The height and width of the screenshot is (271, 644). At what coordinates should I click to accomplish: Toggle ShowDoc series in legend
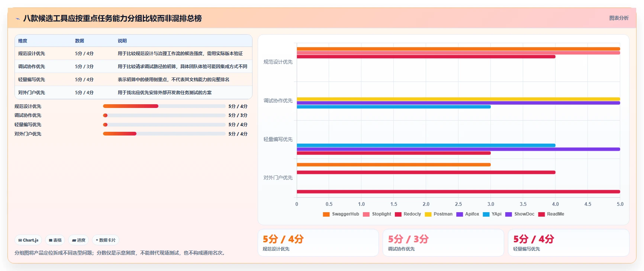click(520, 214)
